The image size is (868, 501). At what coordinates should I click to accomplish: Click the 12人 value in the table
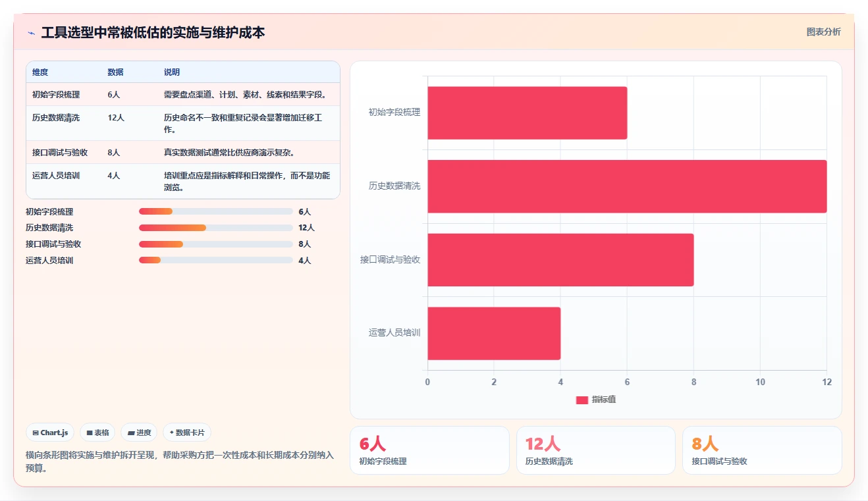point(116,118)
